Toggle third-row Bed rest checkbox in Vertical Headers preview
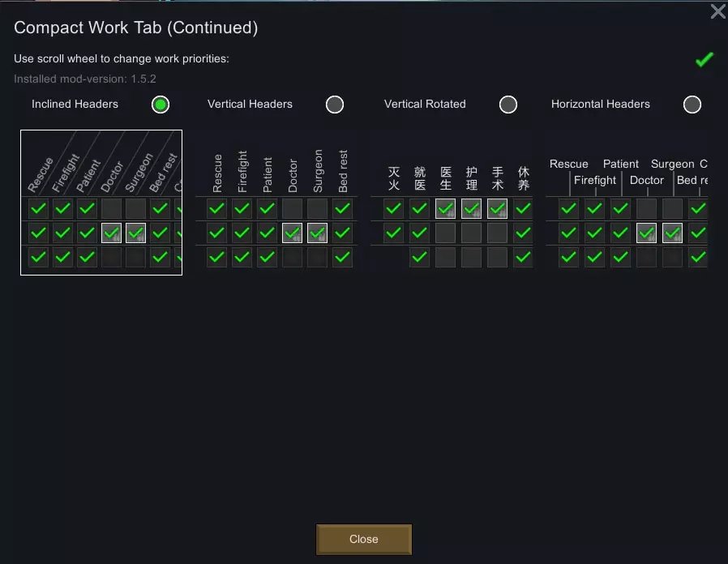Viewport: 728px width, 564px height. click(x=342, y=257)
